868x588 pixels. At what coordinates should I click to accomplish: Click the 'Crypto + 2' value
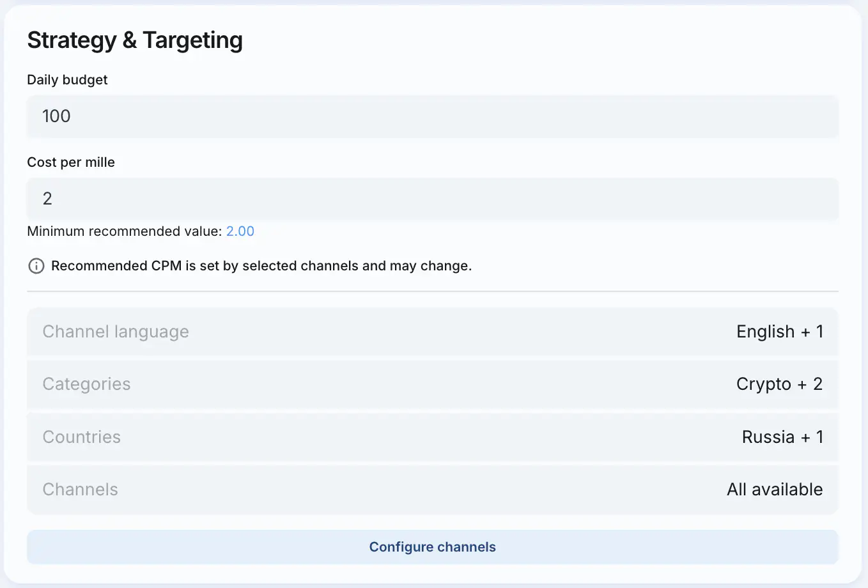tap(780, 384)
